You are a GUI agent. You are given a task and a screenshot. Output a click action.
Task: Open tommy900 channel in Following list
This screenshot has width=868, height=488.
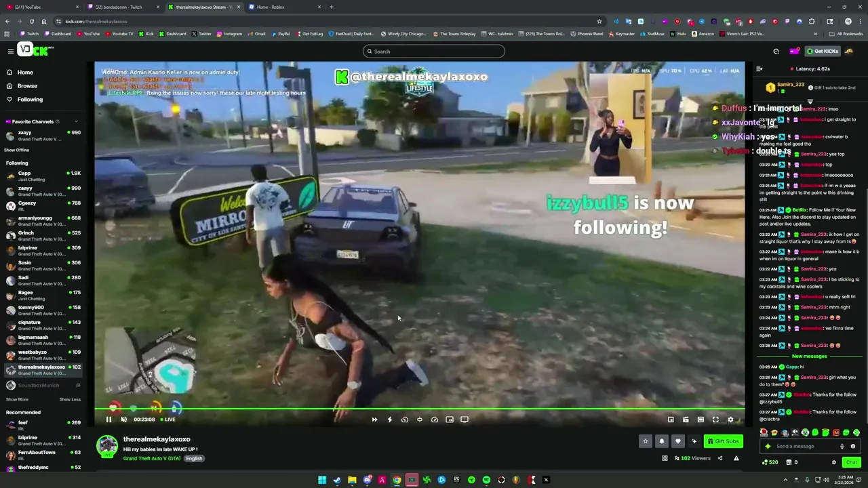point(42,310)
